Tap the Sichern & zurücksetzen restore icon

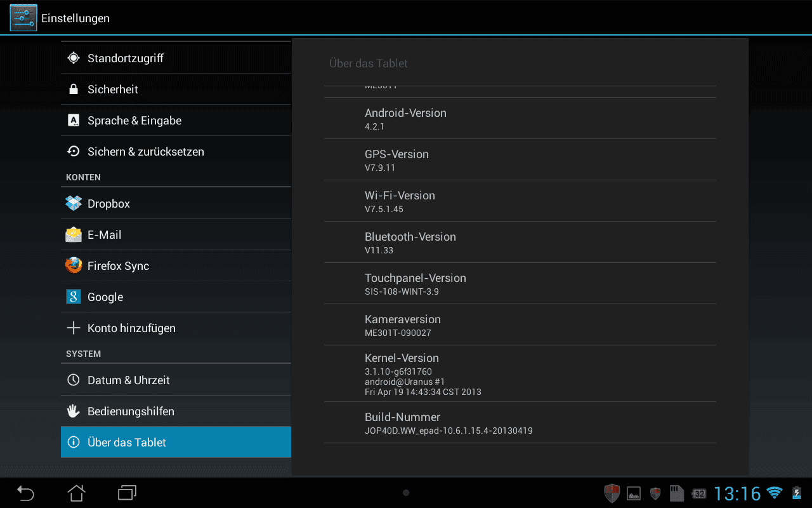pos(74,151)
